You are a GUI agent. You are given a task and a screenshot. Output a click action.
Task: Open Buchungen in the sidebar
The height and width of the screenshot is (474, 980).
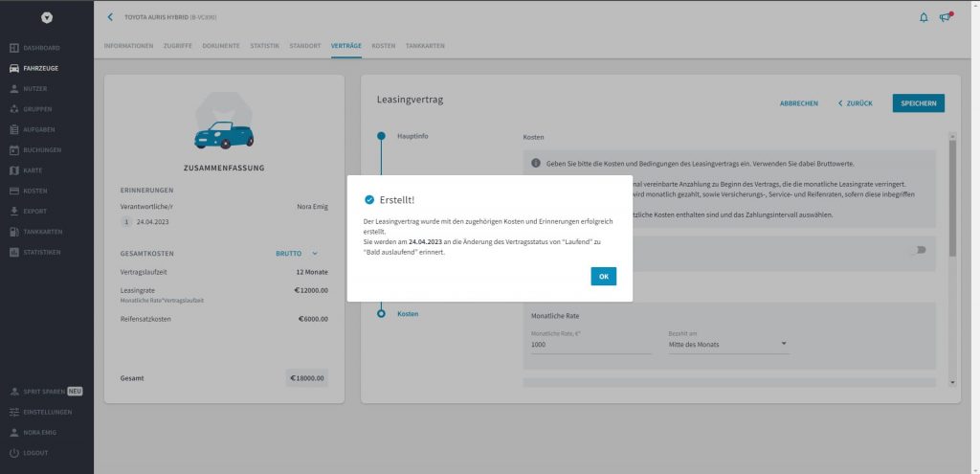pyautogui.click(x=35, y=150)
